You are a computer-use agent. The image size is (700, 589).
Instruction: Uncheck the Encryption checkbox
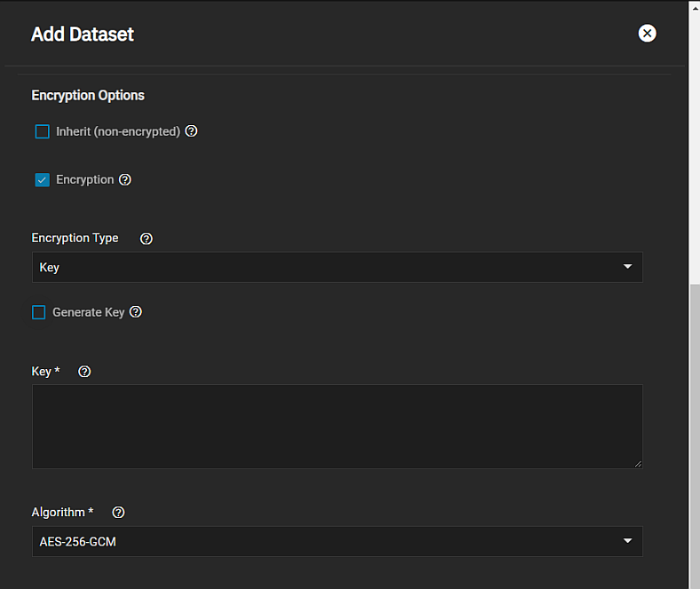click(43, 180)
